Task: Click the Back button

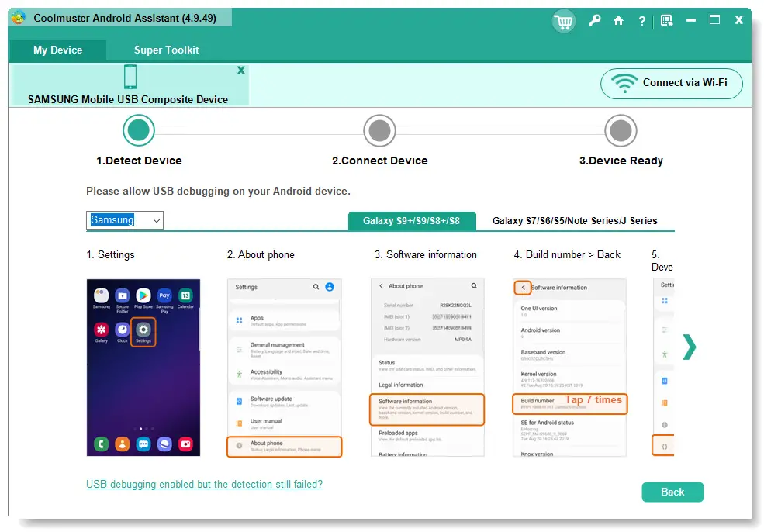Action: (x=672, y=492)
